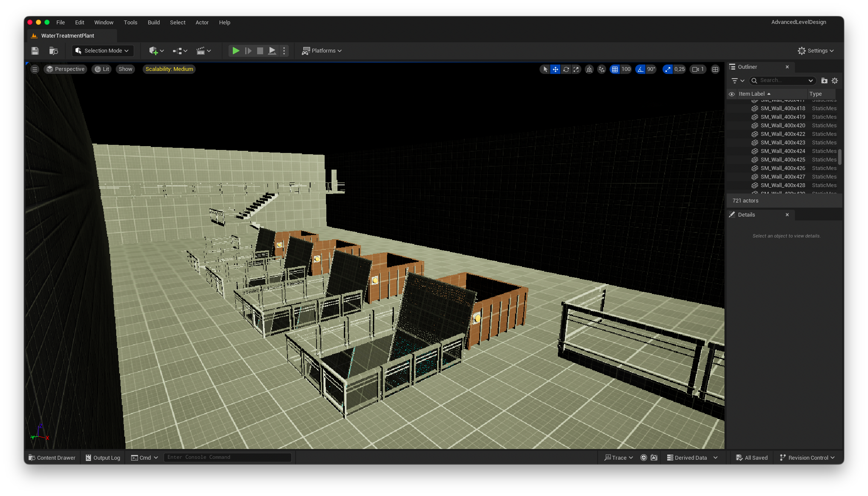Viewport: 868px width, 496px height.
Task: Click the surface snapping icon
Action: coord(601,69)
